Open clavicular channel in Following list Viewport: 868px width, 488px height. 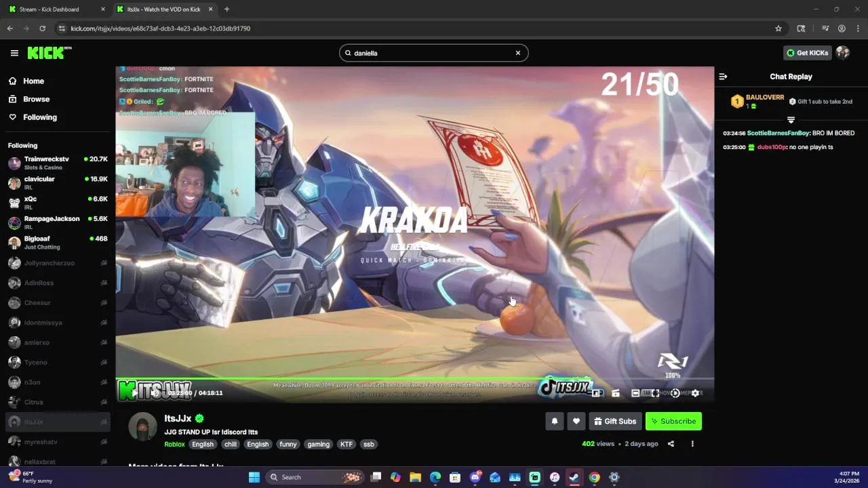(58, 183)
